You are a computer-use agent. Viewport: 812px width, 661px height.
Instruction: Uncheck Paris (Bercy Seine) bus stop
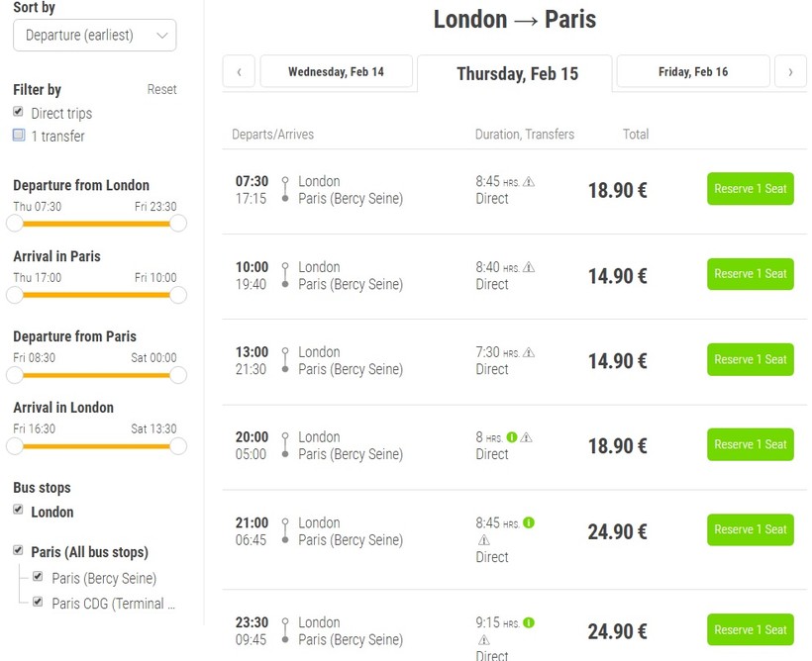click(39, 577)
